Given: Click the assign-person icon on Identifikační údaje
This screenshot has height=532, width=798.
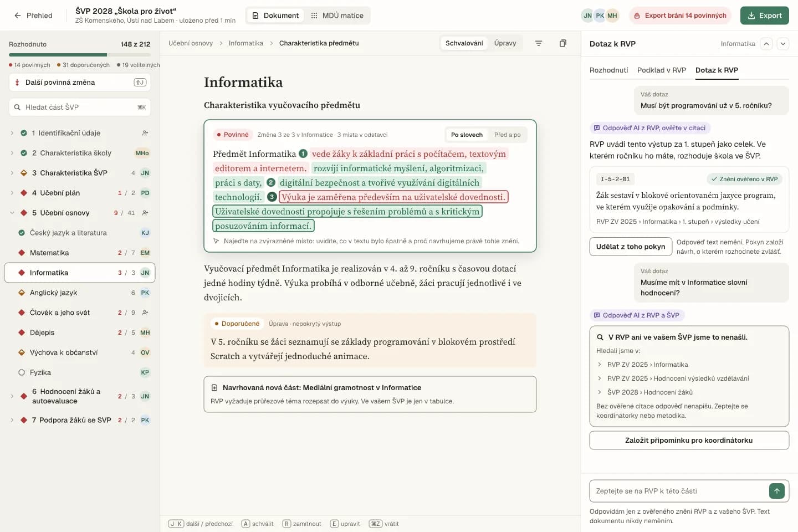Looking at the screenshot, I should click(x=145, y=133).
